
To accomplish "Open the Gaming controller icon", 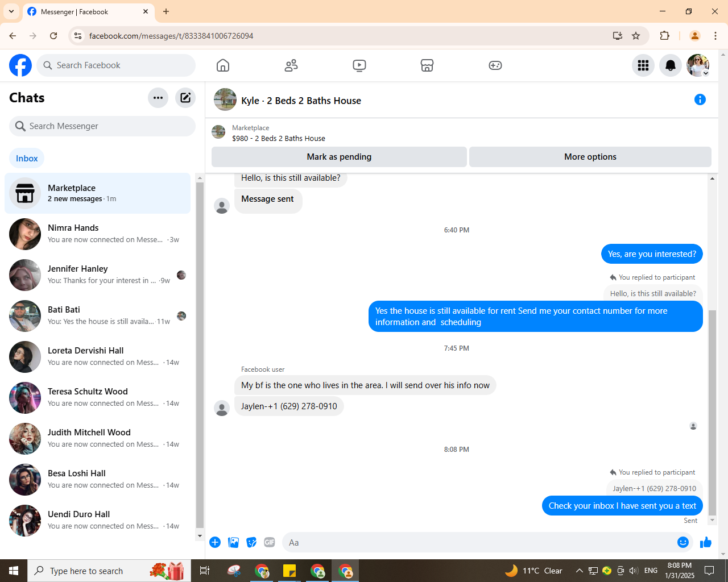I will [x=495, y=65].
